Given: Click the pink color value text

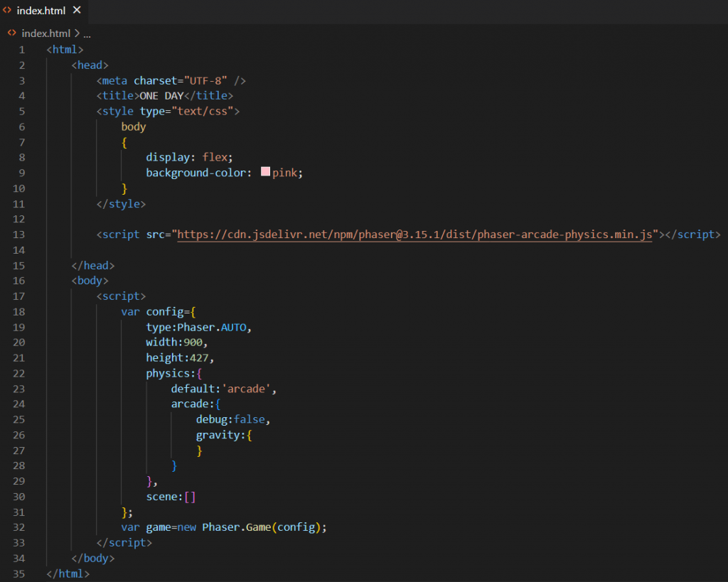Looking at the screenshot, I should coord(284,173).
